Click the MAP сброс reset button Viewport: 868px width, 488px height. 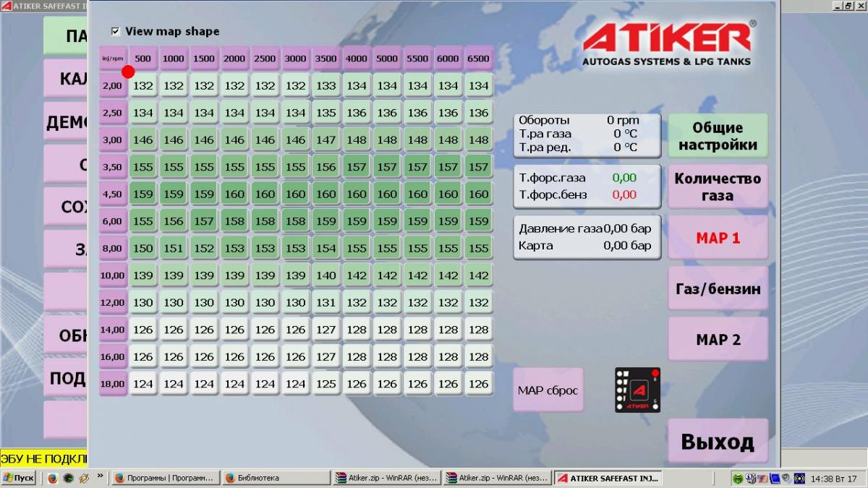coord(548,390)
